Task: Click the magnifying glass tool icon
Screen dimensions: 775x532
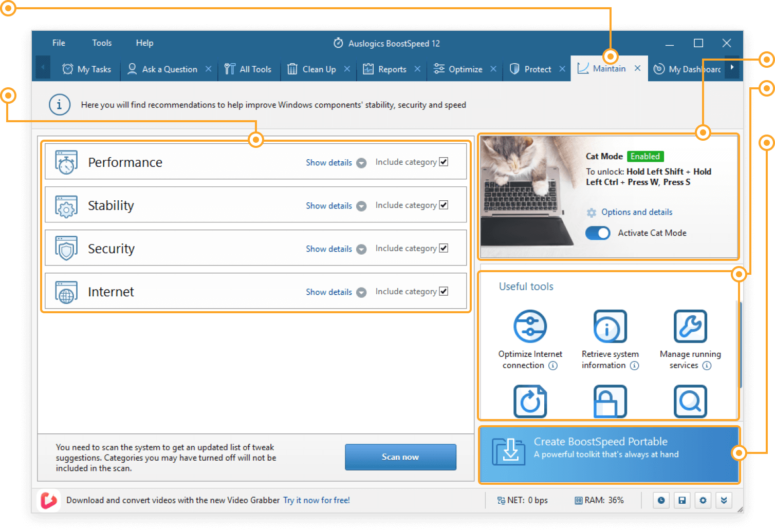Action: (x=690, y=401)
